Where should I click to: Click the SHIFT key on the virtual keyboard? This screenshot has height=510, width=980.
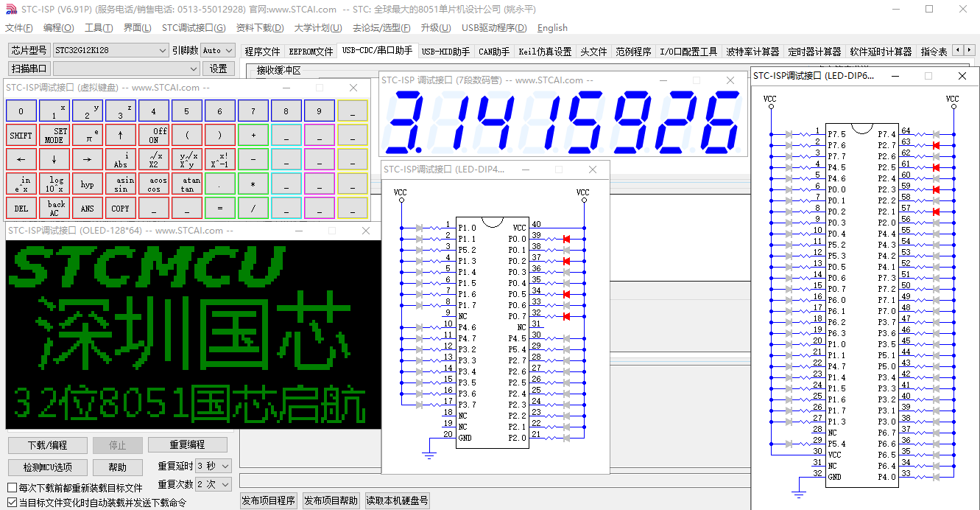(x=21, y=136)
